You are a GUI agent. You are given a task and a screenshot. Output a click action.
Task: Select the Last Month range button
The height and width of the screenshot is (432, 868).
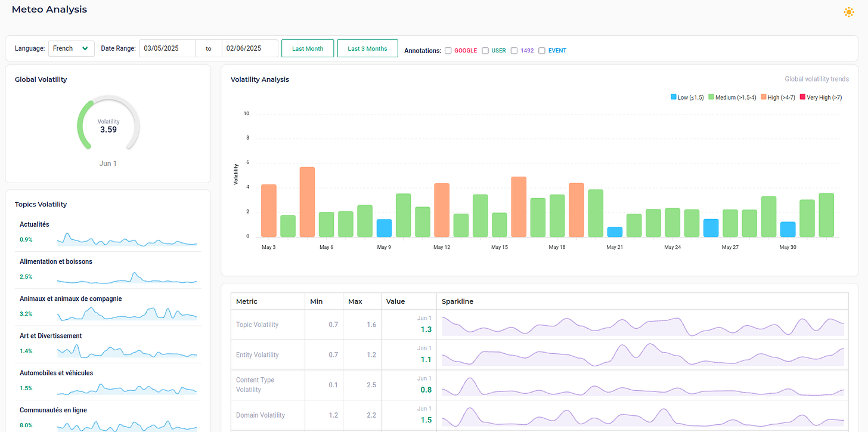pyautogui.click(x=308, y=48)
